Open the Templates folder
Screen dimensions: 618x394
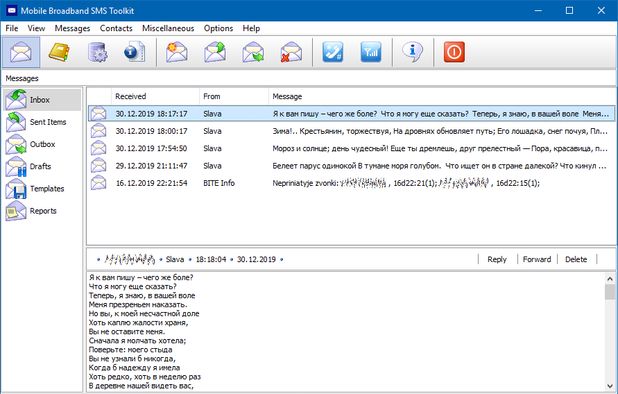(x=42, y=189)
